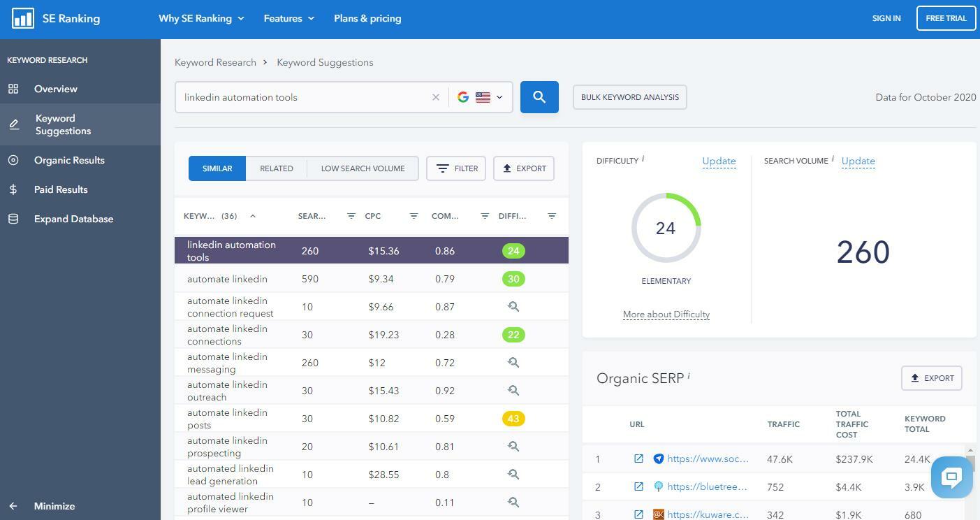Check difficulty for automated linkedin lead generation

513,475
